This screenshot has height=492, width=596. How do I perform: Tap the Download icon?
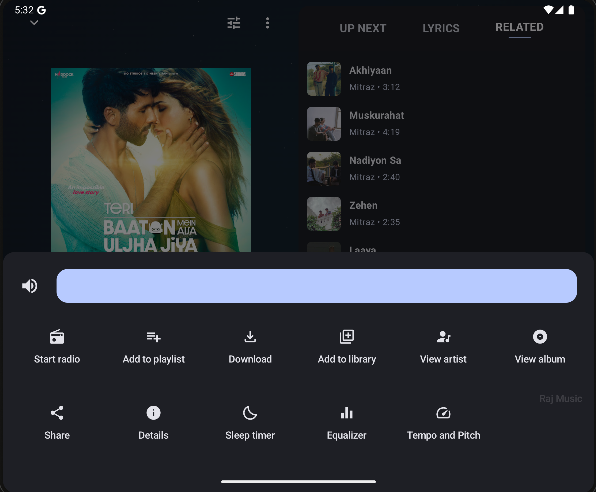250,337
